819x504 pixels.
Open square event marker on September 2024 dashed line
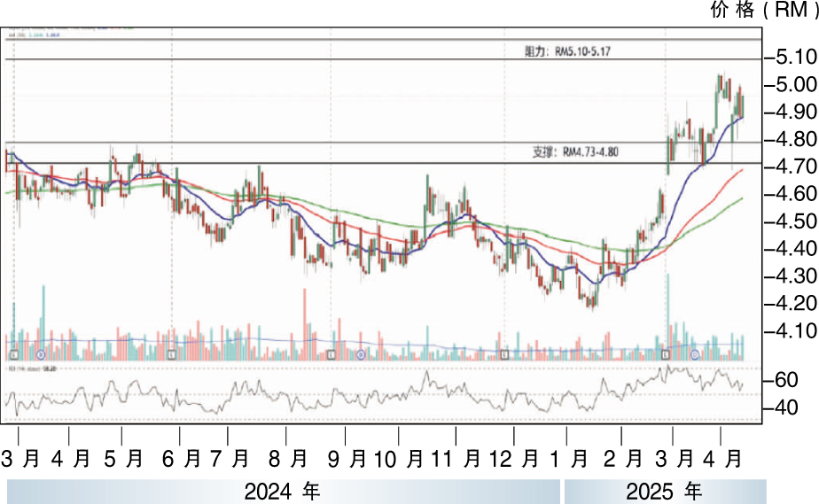(331, 355)
